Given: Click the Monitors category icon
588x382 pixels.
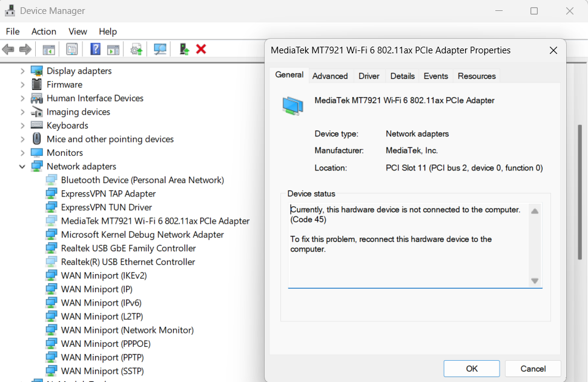Looking at the screenshot, I should tap(37, 153).
